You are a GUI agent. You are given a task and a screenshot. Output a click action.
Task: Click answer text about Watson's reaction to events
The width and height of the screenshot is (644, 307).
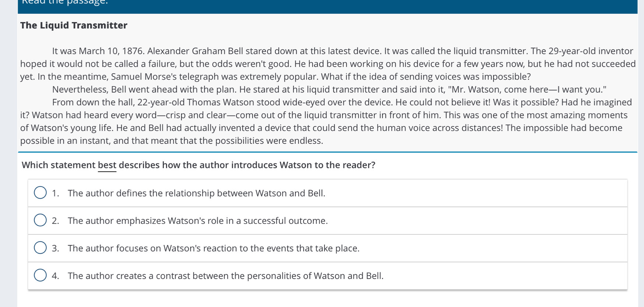(214, 248)
